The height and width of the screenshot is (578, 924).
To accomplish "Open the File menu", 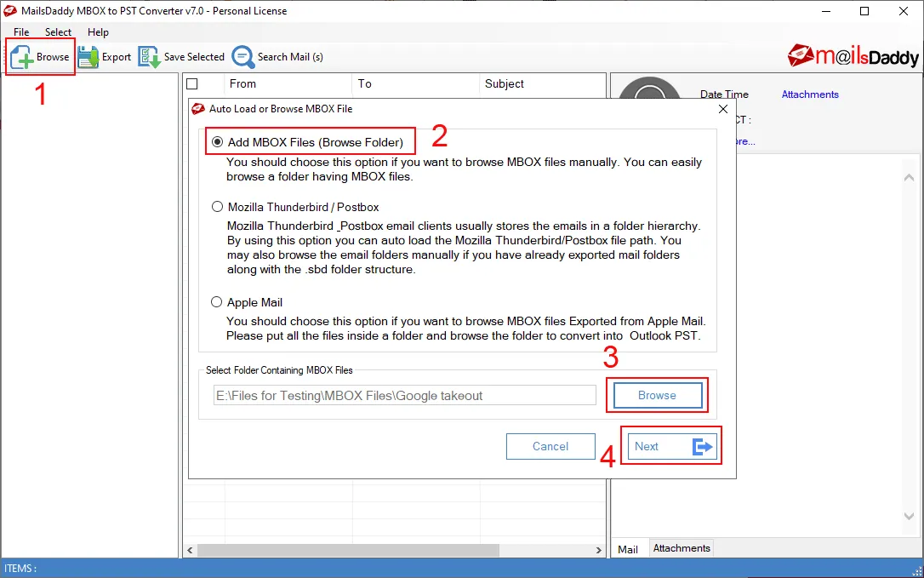I will pyautogui.click(x=20, y=31).
